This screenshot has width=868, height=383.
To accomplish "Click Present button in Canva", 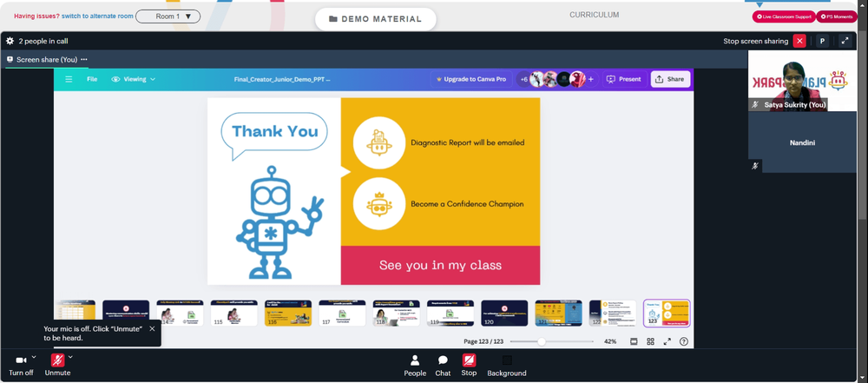I will (624, 79).
